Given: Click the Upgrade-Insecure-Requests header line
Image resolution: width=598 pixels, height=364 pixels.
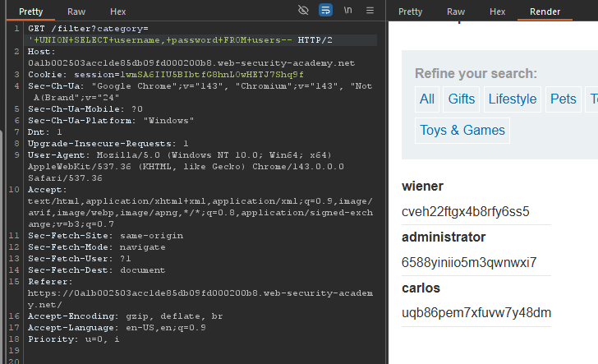Looking at the screenshot, I should [108, 144].
